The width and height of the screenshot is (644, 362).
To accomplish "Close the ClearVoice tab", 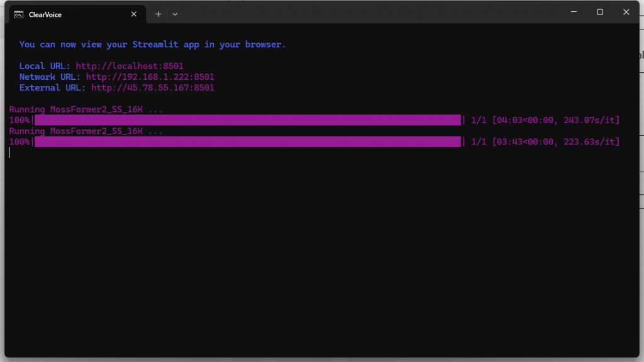I will coord(134,14).
